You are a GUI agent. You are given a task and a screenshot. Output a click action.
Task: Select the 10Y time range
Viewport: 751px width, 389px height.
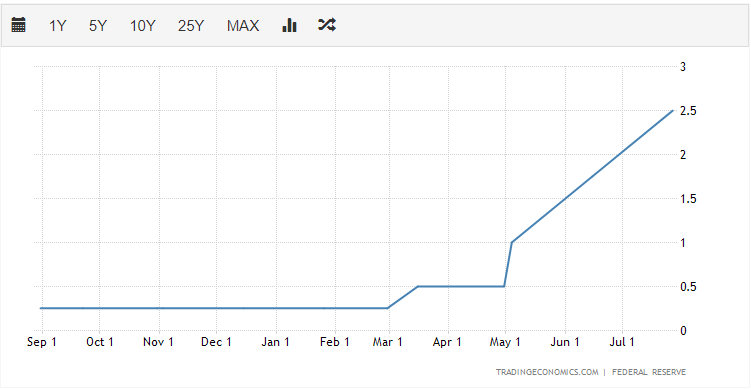(x=143, y=26)
